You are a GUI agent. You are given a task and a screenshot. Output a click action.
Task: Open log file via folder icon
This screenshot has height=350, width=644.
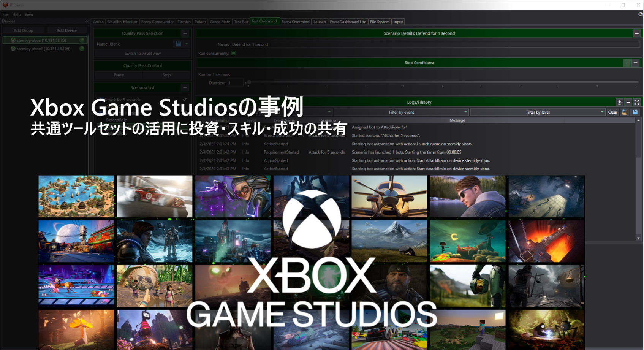(x=625, y=112)
